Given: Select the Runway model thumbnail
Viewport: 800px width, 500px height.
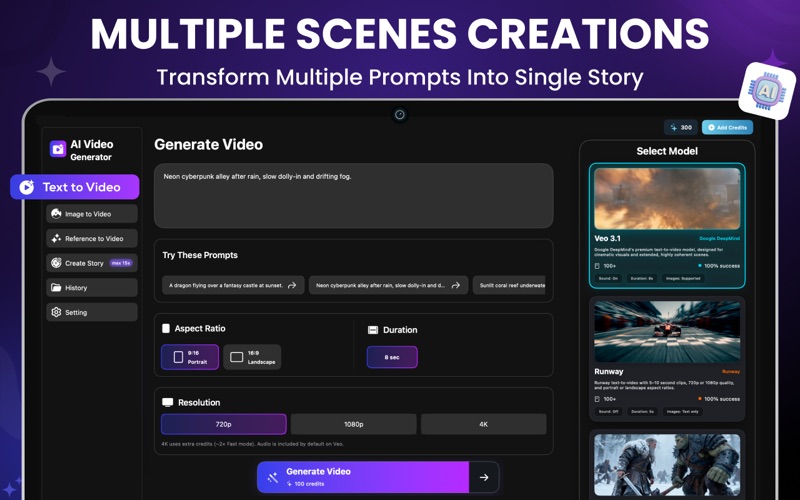Looking at the screenshot, I should tap(667, 332).
